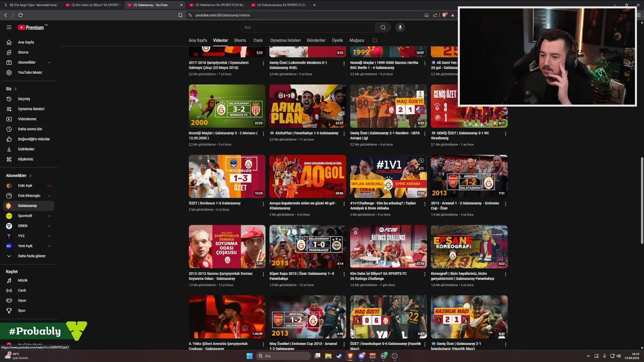Expand the Abonelikler section header chevron
This screenshot has width=644, height=362.
click(30, 175)
